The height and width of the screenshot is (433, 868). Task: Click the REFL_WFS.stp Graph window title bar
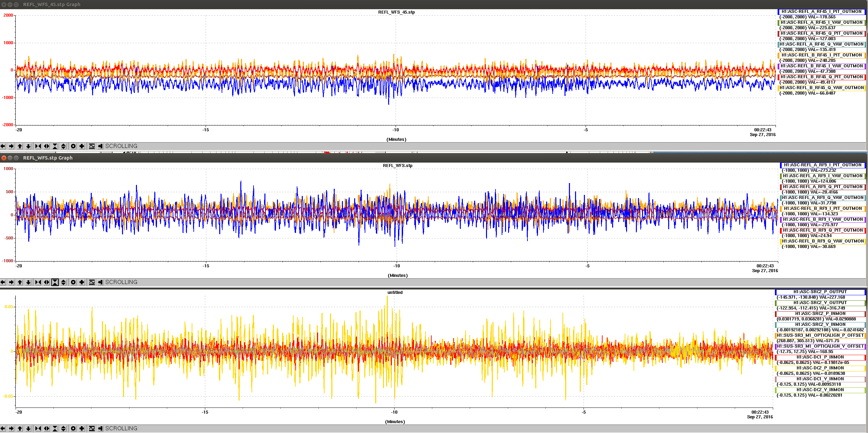coord(434,158)
